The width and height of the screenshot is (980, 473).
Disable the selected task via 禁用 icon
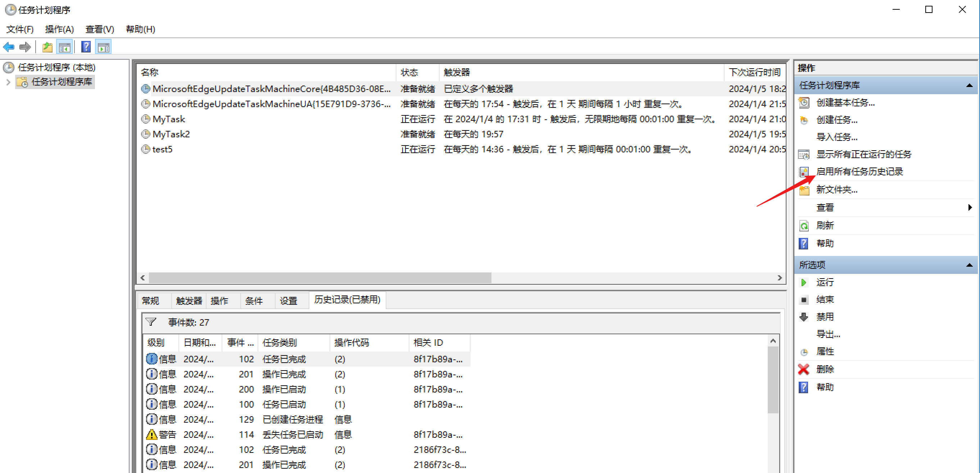point(803,317)
